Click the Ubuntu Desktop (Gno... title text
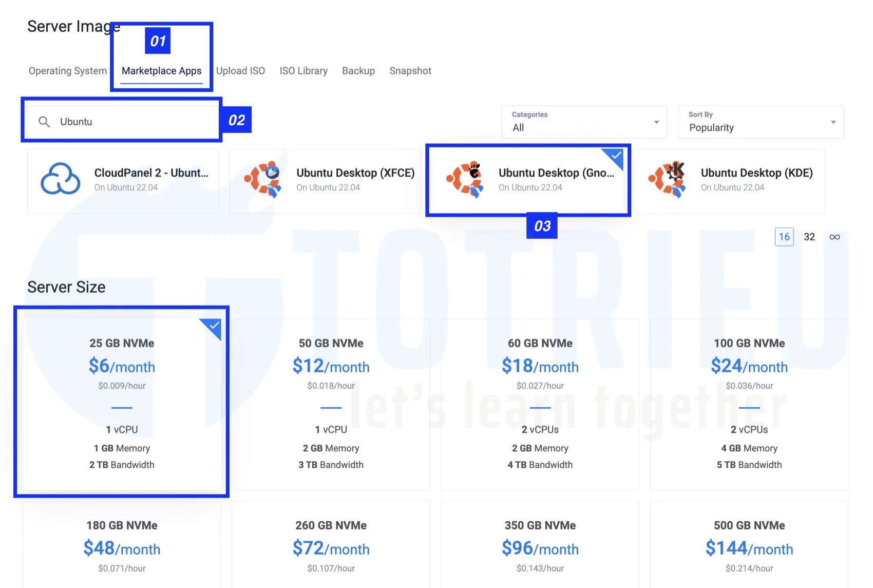 click(x=556, y=173)
